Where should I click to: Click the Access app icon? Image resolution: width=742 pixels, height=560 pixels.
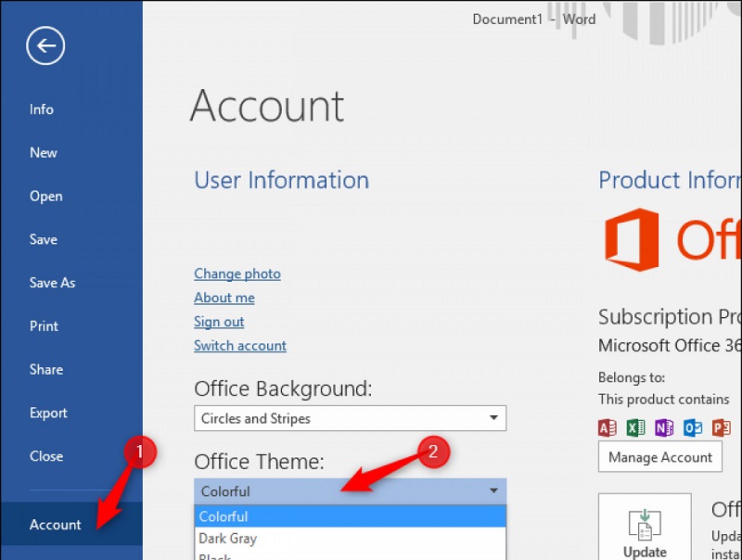[x=608, y=427]
